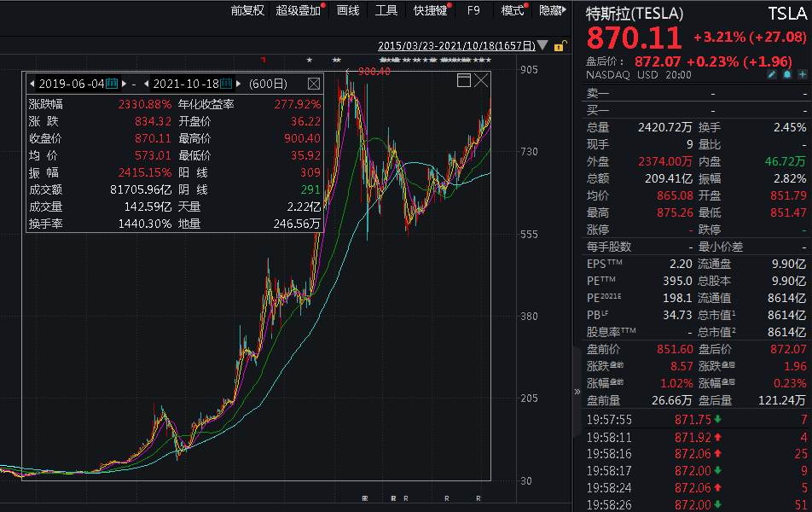Expand the side panel with the » chevron
This screenshot has width=812, height=512.
(577, 392)
